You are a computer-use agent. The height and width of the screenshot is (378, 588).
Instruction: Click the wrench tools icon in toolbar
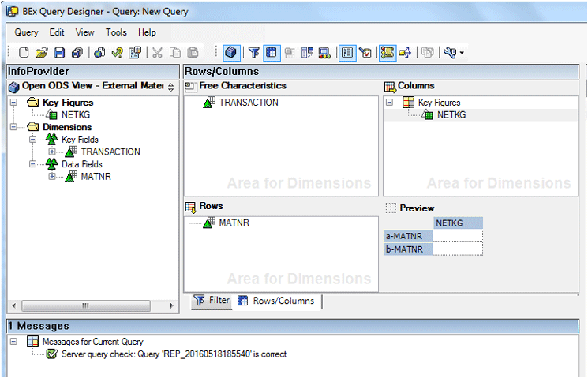[x=451, y=53]
